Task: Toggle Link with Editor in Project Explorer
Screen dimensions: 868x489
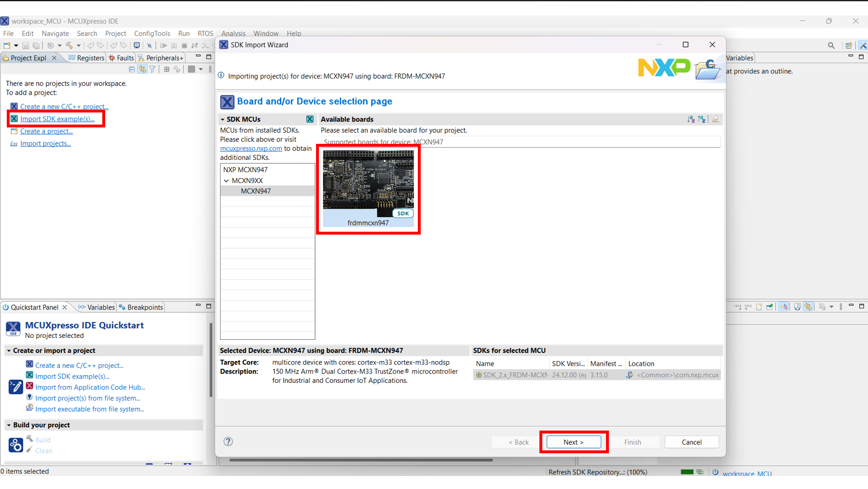Action: point(142,69)
